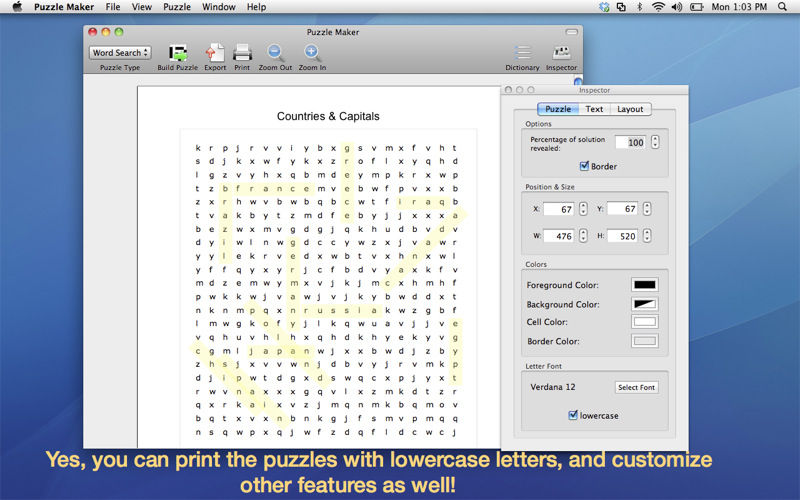
Task: Click the Verdana 12 font label
Action: tap(553, 387)
